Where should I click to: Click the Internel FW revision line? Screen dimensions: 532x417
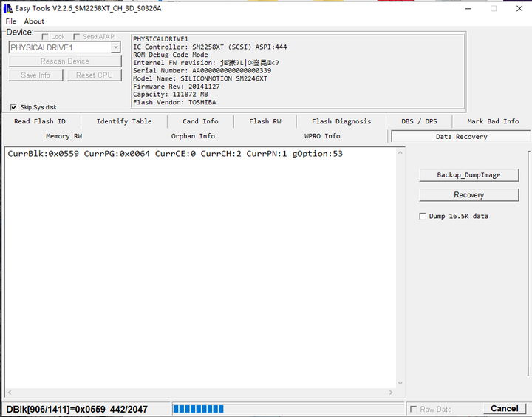tap(206, 63)
